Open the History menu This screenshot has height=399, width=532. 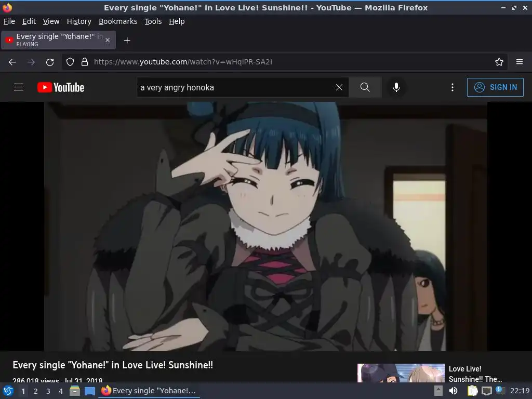pos(79,21)
